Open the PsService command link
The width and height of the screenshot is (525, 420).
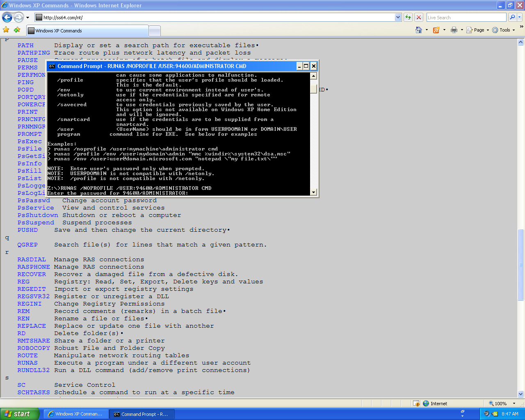coord(36,208)
